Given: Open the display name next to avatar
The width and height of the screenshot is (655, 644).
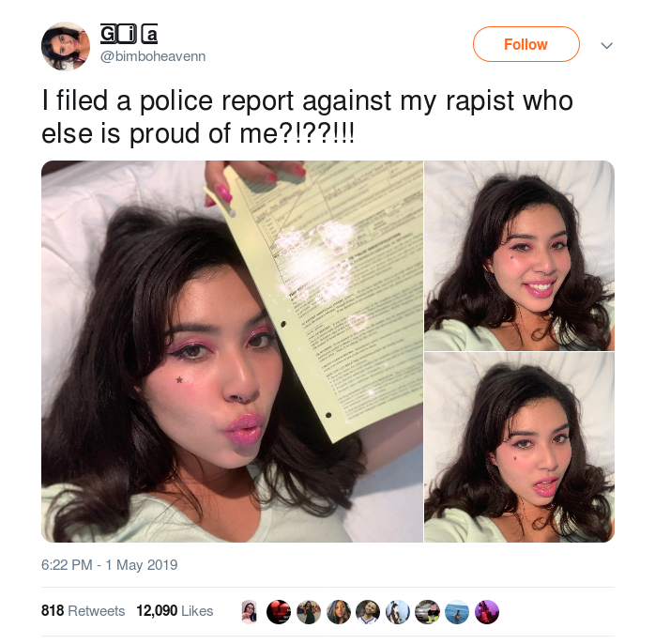Looking at the screenshot, I should pyautogui.click(x=129, y=35).
